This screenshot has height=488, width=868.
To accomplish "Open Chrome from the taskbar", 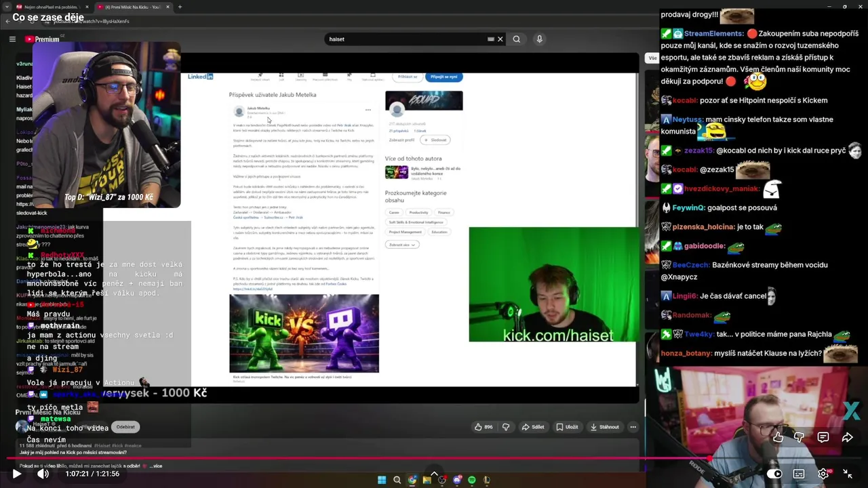I will (x=412, y=480).
